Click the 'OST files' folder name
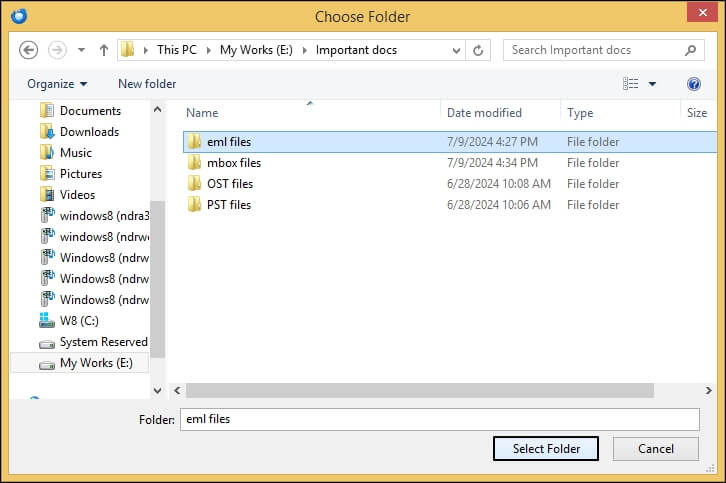This screenshot has height=483, width=726. point(230,183)
